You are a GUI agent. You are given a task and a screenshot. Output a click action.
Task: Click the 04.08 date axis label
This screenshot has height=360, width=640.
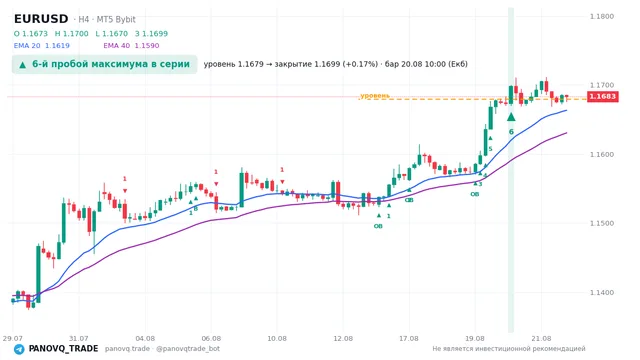[145, 338]
